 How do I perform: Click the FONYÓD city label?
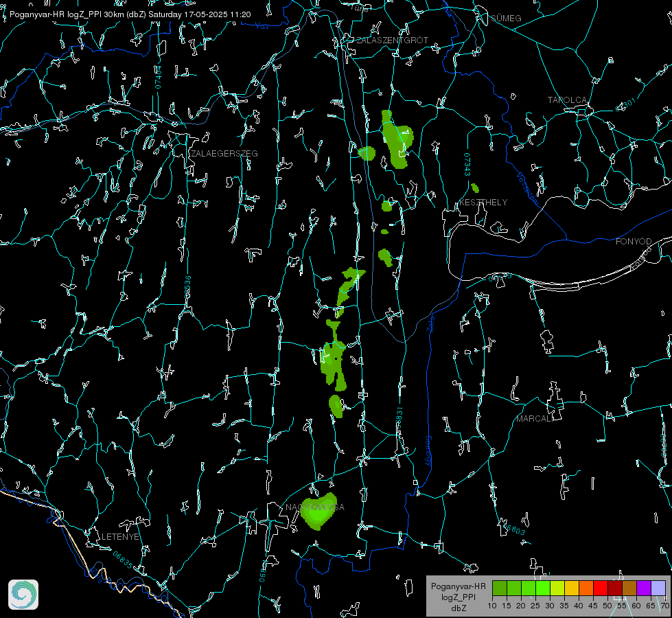(634, 242)
